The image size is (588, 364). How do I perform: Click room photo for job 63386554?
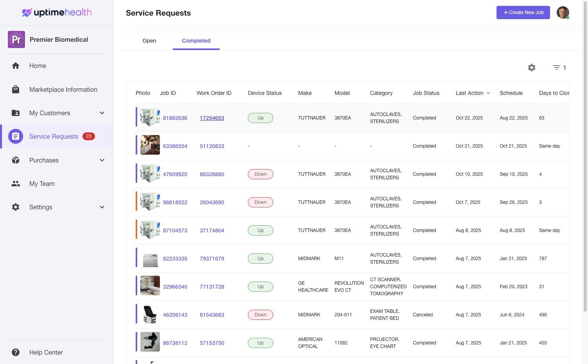(150, 145)
